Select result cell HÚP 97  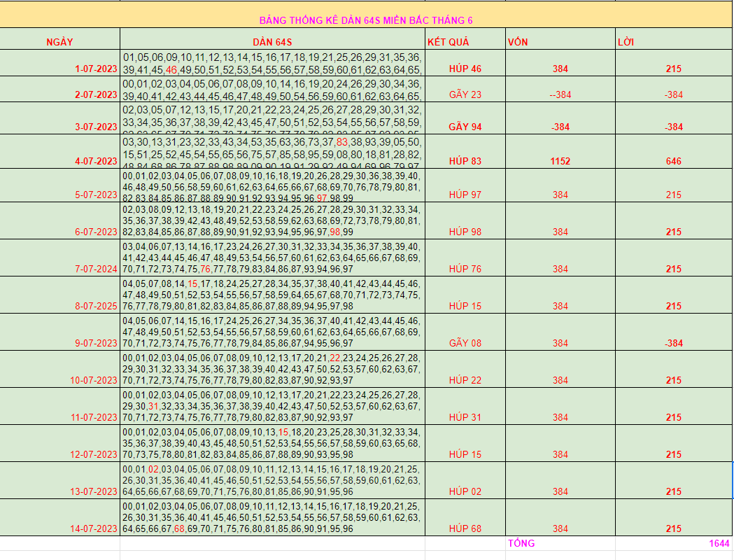(465, 185)
